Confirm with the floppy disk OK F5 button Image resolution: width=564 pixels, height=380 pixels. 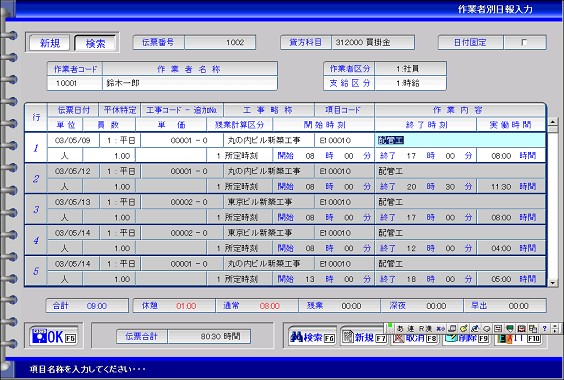pyautogui.click(x=54, y=336)
